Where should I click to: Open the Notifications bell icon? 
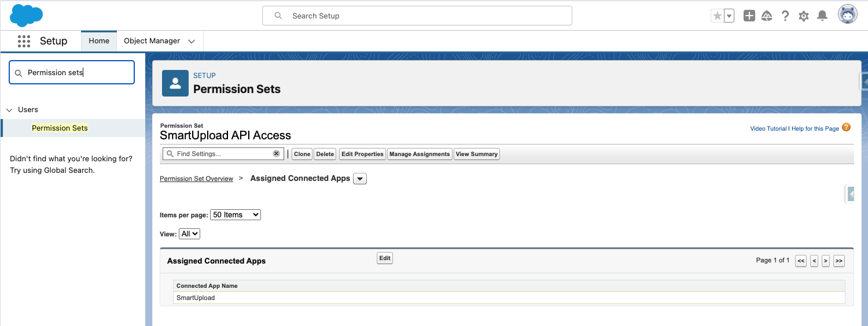tap(822, 16)
